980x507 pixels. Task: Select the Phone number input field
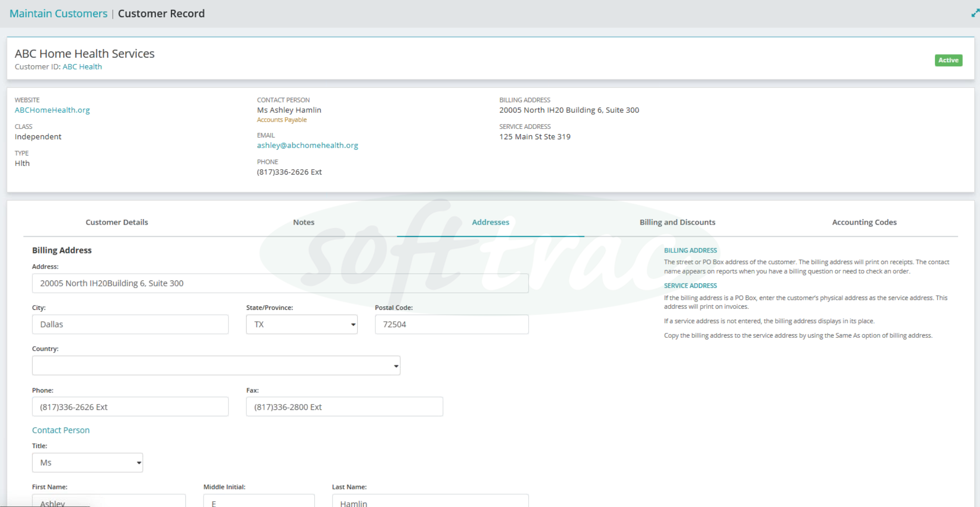pyautogui.click(x=130, y=407)
